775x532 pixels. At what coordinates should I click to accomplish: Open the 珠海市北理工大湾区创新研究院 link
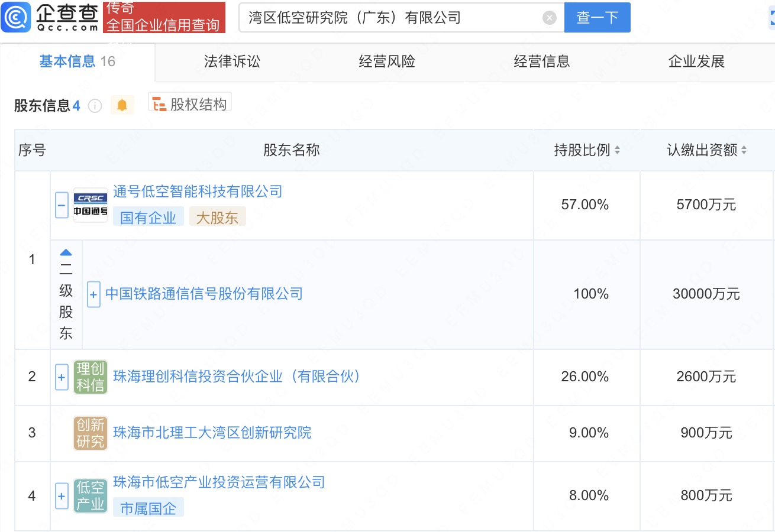click(x=212, y=433)
